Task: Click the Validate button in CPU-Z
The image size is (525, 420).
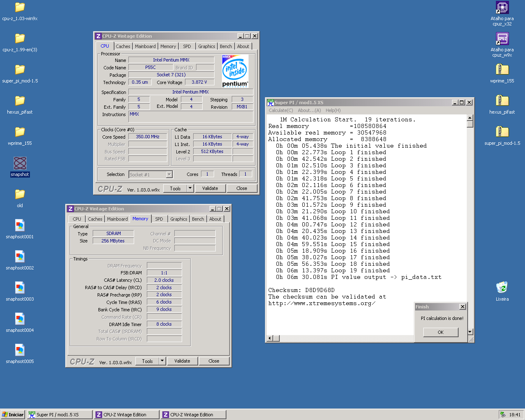Action: pos(210,188)
